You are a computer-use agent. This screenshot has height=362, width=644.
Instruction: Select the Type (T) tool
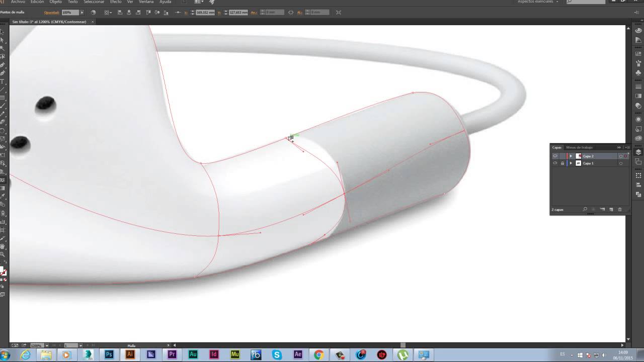pos(3,81)
